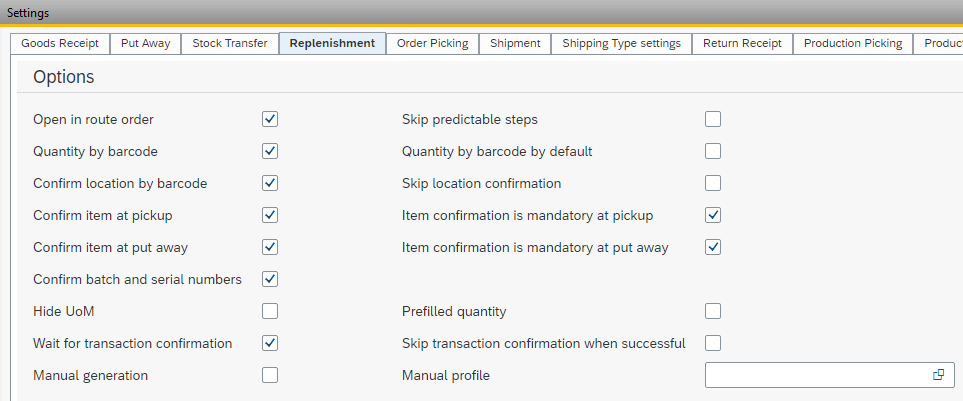
Task: Disable Quantity by barcode checkbox
Action: pyautogui.click(x=270, y=151)
